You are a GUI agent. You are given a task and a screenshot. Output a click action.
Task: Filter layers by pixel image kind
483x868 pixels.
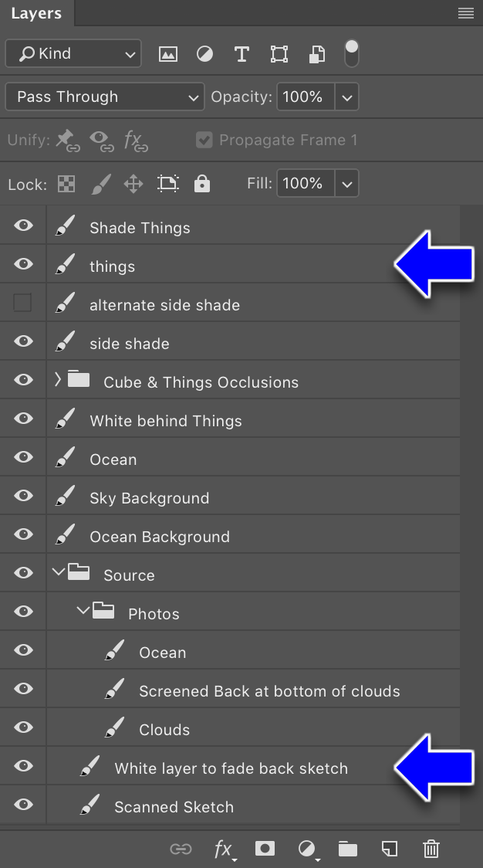click(x=167, y=54)
